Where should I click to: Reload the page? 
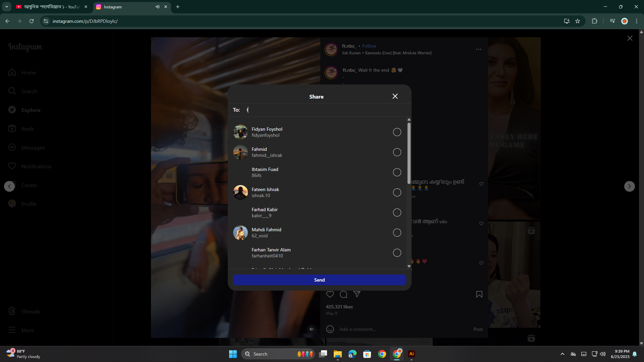pyautogui.click(x=32, y=21)
